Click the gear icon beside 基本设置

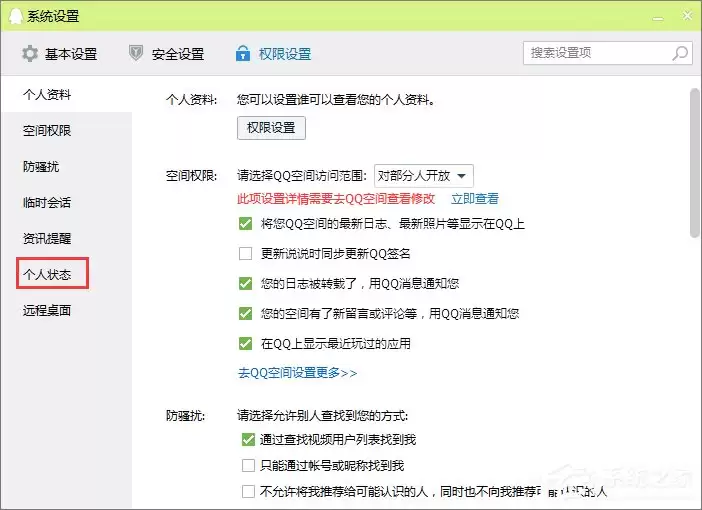pos(30,54)
